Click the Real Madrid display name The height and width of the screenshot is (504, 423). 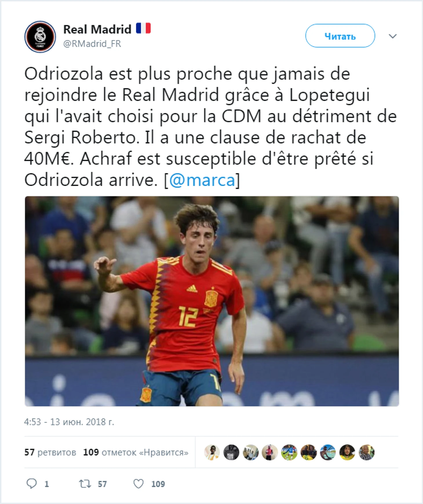97,29
